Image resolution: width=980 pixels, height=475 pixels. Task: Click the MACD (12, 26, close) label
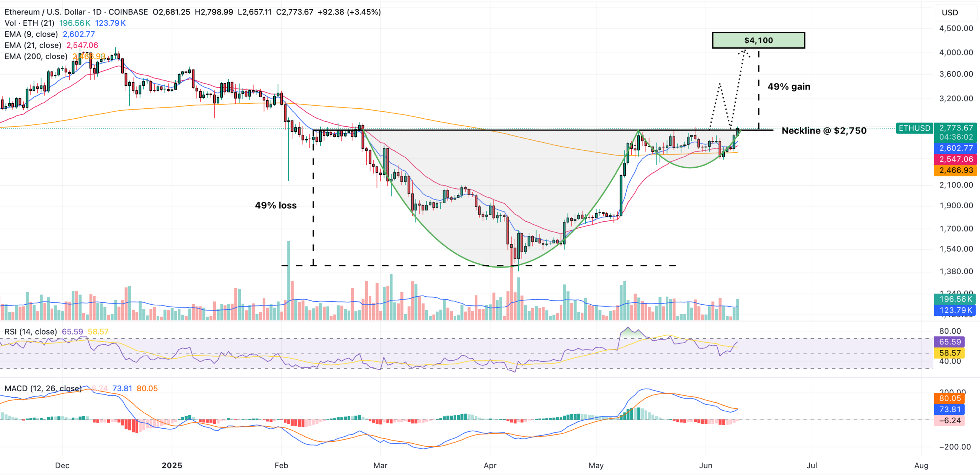(43, 388)
